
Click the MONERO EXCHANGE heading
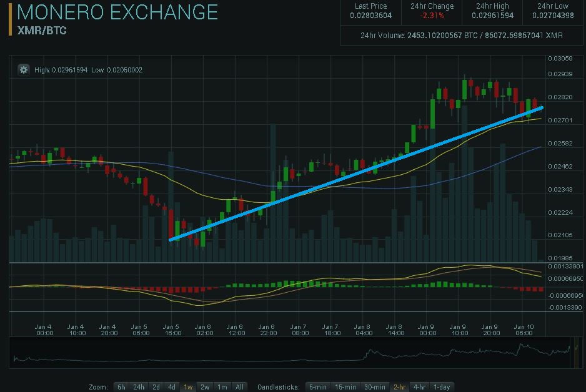point(117,12)
